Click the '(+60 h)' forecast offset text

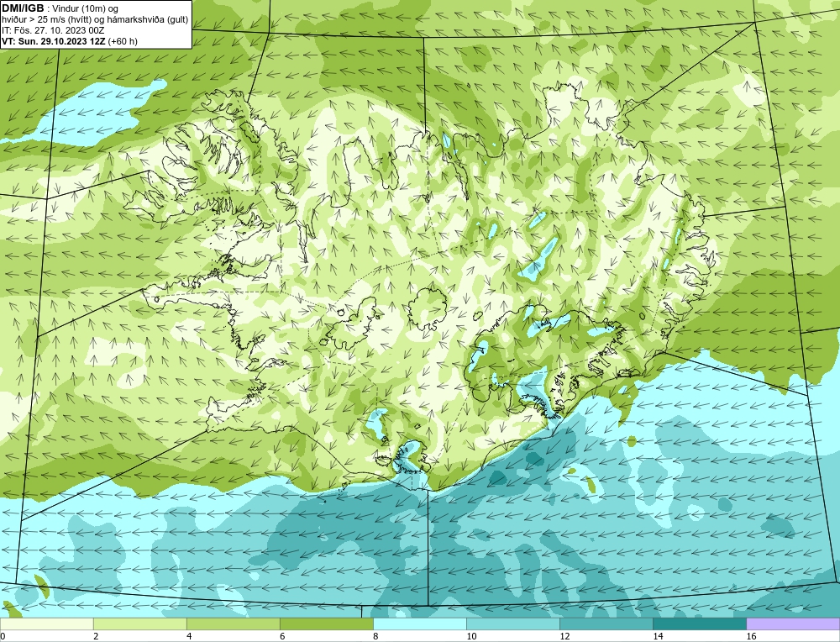pos(123,41)
